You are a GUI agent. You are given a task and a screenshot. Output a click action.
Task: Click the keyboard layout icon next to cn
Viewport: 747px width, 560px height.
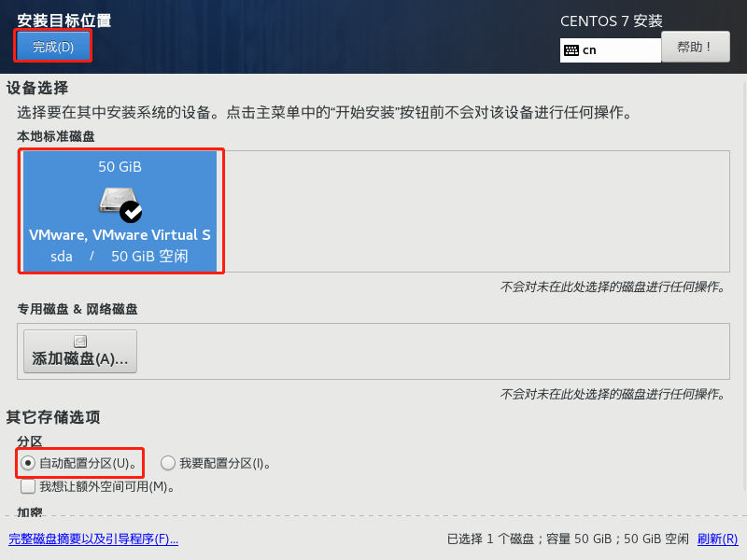[571, 50]
